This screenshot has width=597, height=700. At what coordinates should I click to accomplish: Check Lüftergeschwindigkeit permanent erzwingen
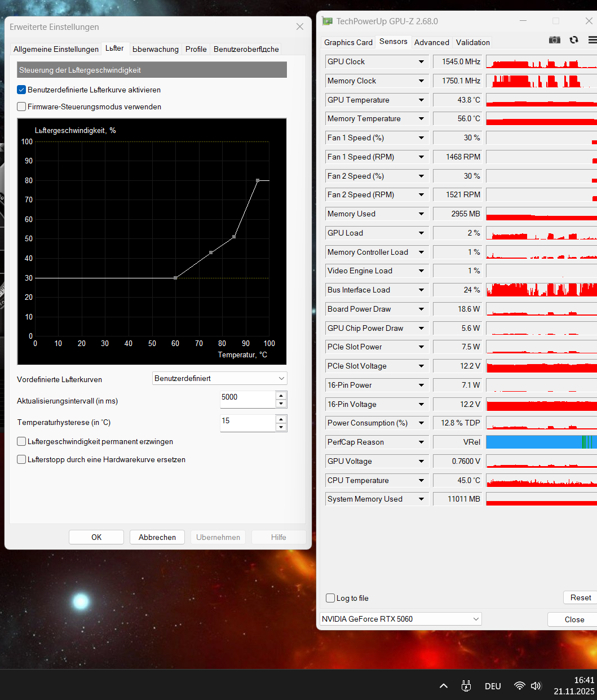[21, 441]
